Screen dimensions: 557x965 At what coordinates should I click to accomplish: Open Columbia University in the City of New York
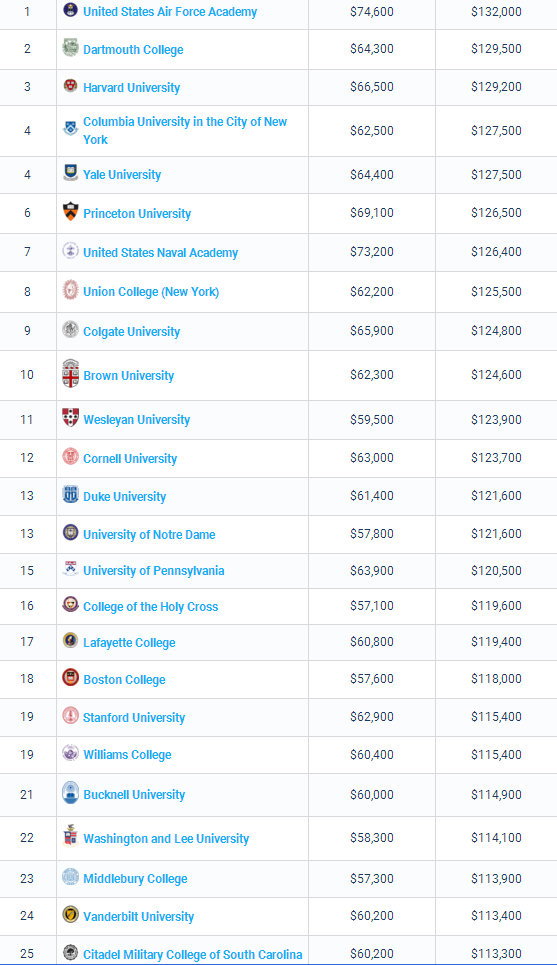click(185, 130)
